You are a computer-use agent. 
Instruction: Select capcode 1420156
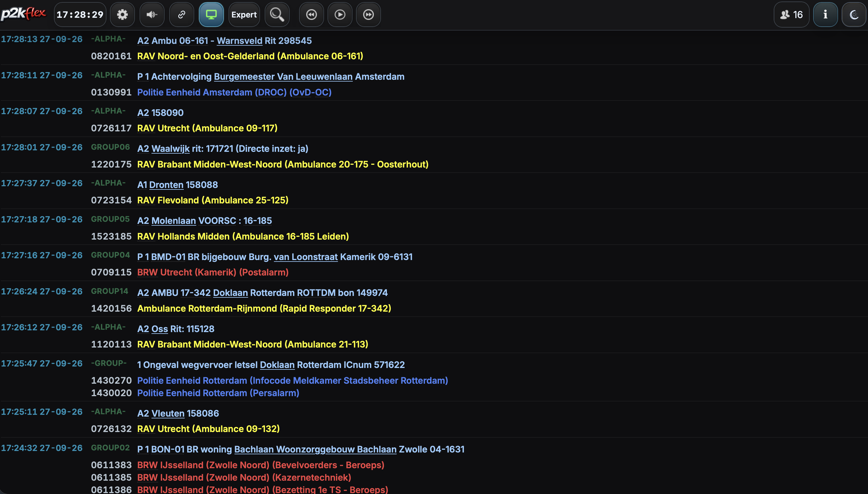pos(111,308)
